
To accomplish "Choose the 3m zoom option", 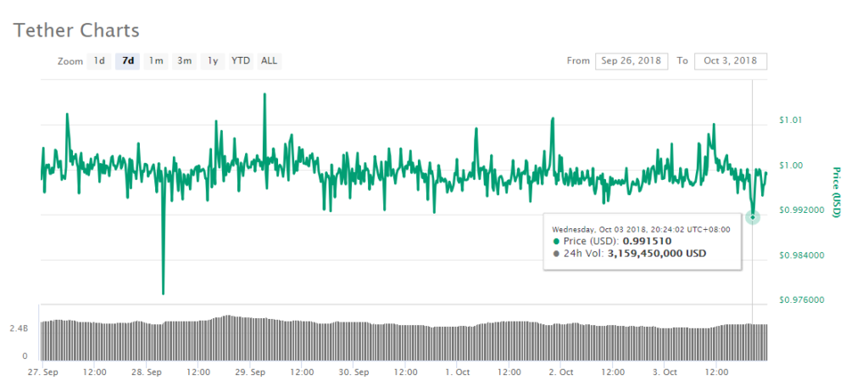I will tap(184, 61).
